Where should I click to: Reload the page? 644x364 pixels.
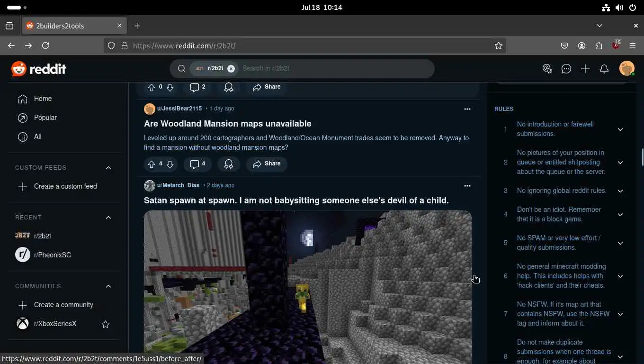45,45
